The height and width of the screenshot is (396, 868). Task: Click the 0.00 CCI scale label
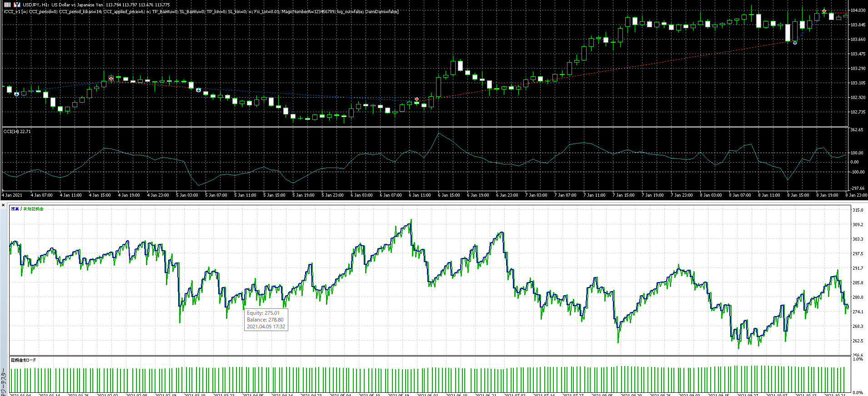coord(855,162)
